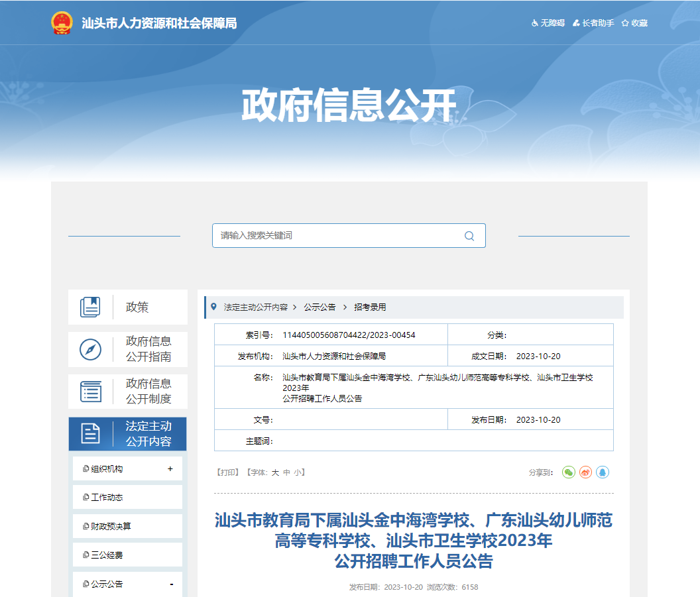Click compass icon for 政府信息公开指南

coord(90,349)
